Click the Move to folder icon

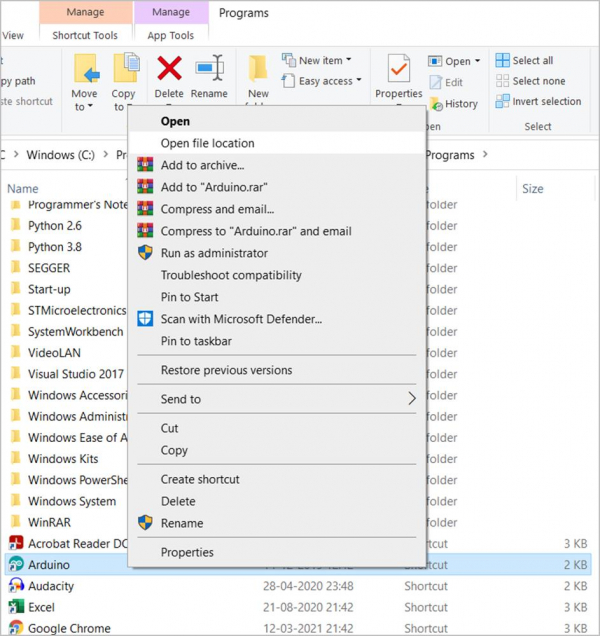tap(86, 69)
